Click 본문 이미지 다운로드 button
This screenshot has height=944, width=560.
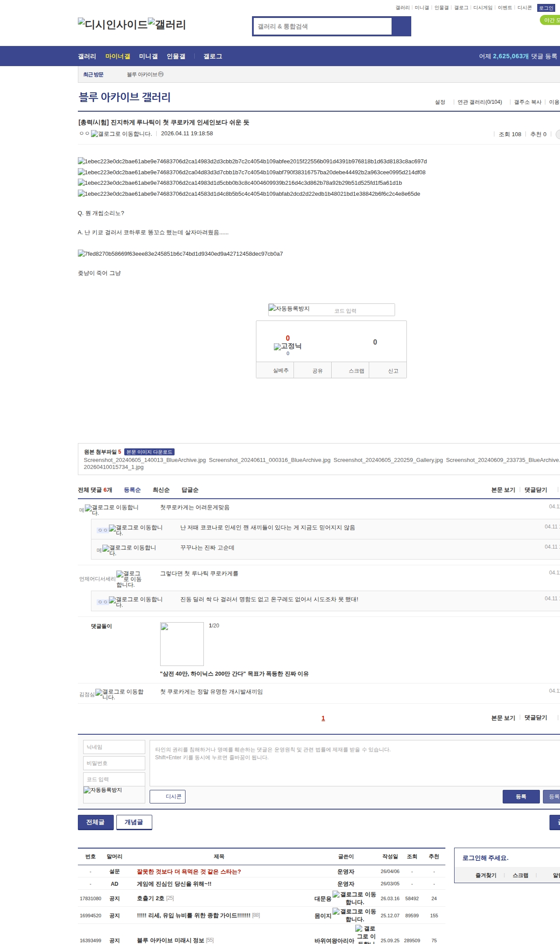tap(149, 452)
